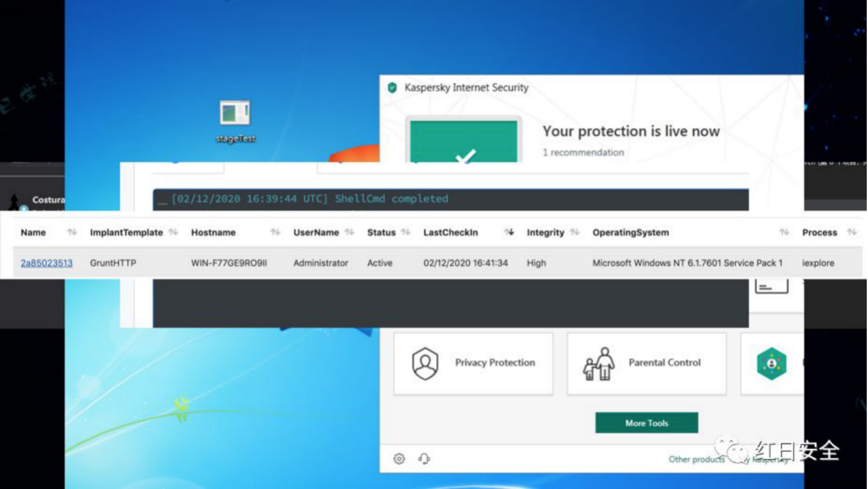Open the Parental Control tile
Image resolution: width=868 pixels, height=489 pixels.
click(x=647, y=364)
